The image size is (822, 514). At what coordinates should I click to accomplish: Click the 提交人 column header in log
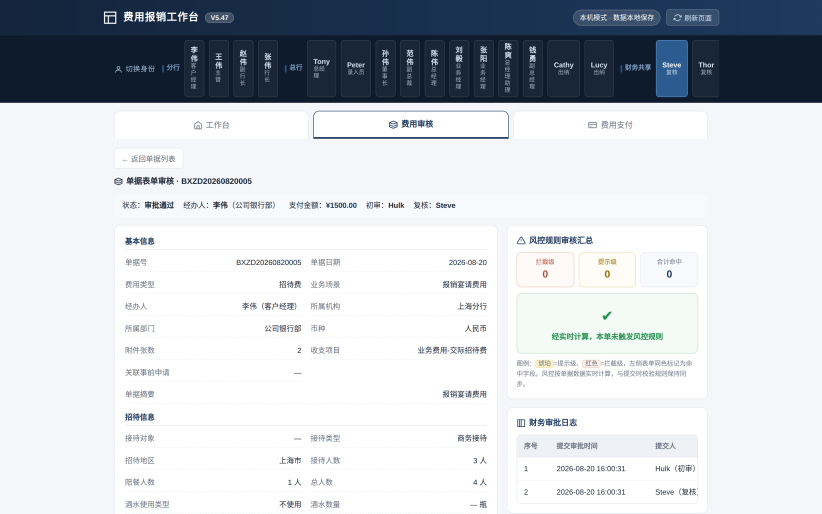click(665, 446)
